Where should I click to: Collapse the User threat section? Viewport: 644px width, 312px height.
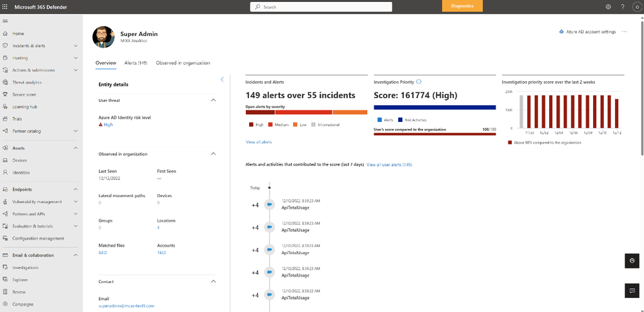[213, 100]
